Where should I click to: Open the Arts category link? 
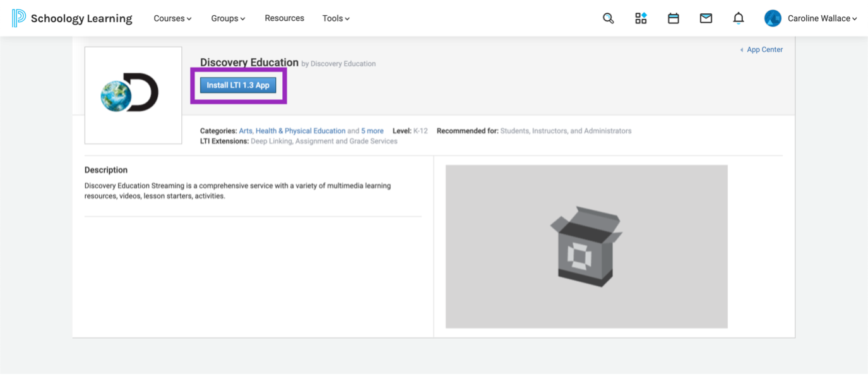245,131
